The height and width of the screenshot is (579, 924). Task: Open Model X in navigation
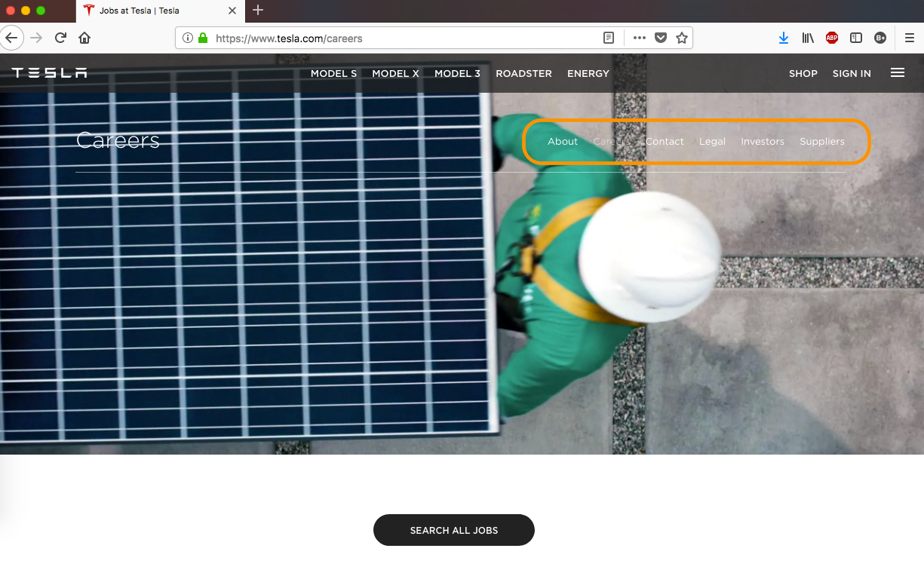click(395, 74)
